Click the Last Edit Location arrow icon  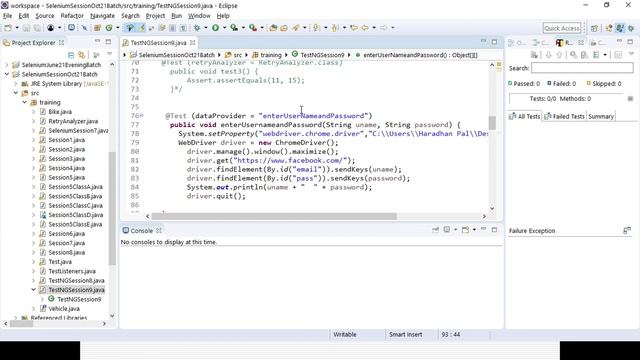click(x=354, y=28)
